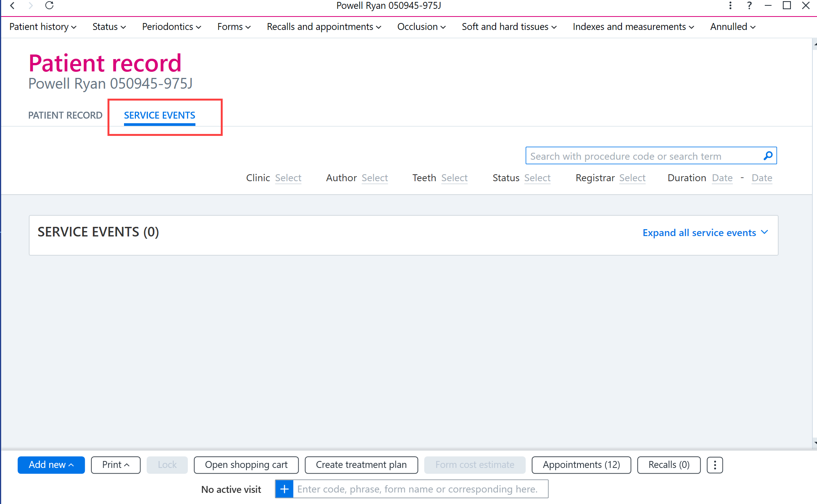The image size is (817, 504).
Task: Click the help question mark icon
Action: click(x=749, y=5)
